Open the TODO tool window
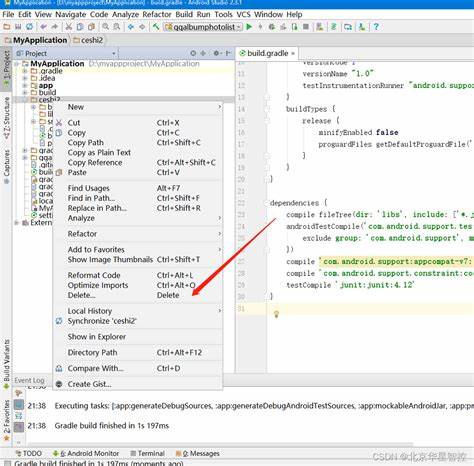Screen dimensions: 474x466 (x=29, y=454)
